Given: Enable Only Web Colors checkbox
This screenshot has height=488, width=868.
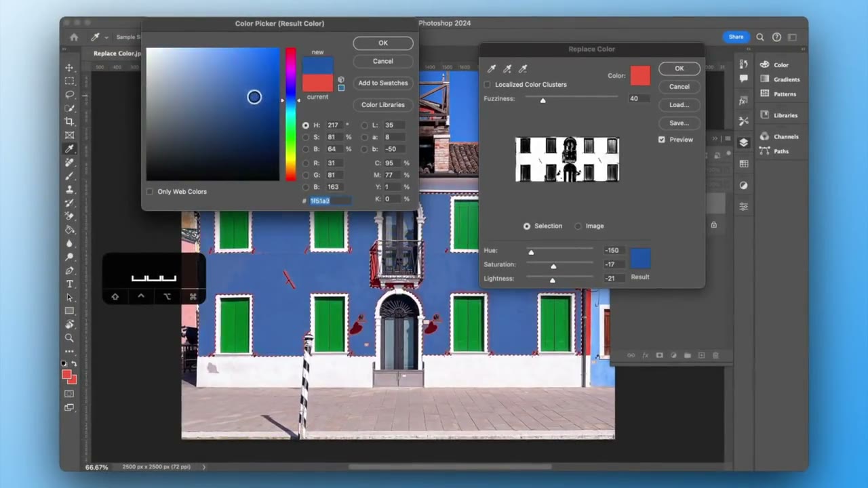Looking at the screenshot, I should [150, 192].
